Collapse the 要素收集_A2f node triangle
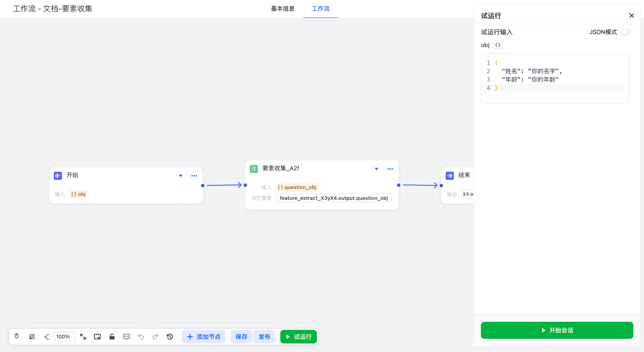Screen dimensions: 644x352 376,169
